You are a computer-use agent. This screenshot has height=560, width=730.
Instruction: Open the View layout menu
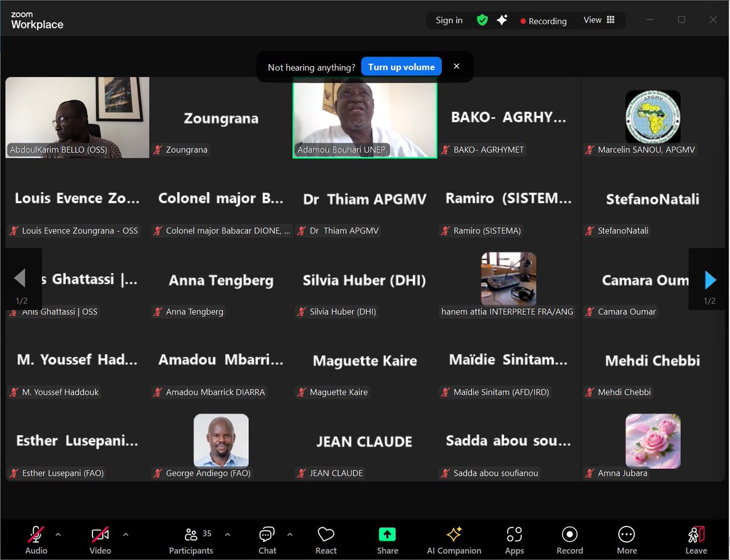599,20
